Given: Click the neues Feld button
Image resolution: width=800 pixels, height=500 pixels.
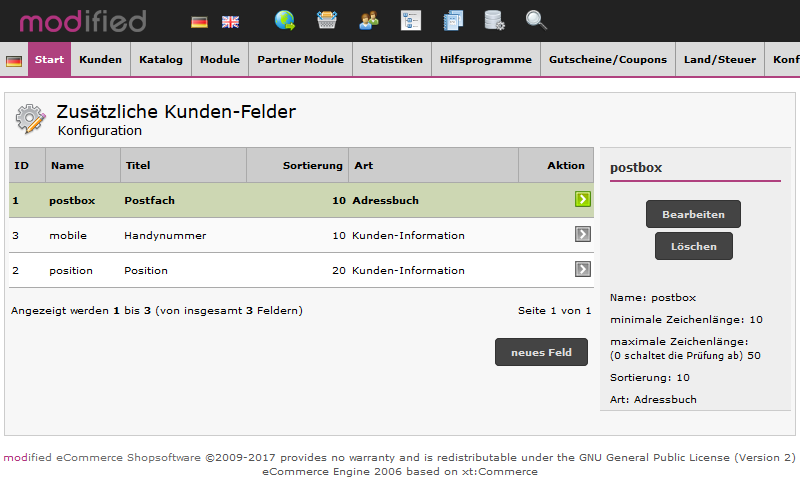Looking at the screenshot, I should (541, 352).
